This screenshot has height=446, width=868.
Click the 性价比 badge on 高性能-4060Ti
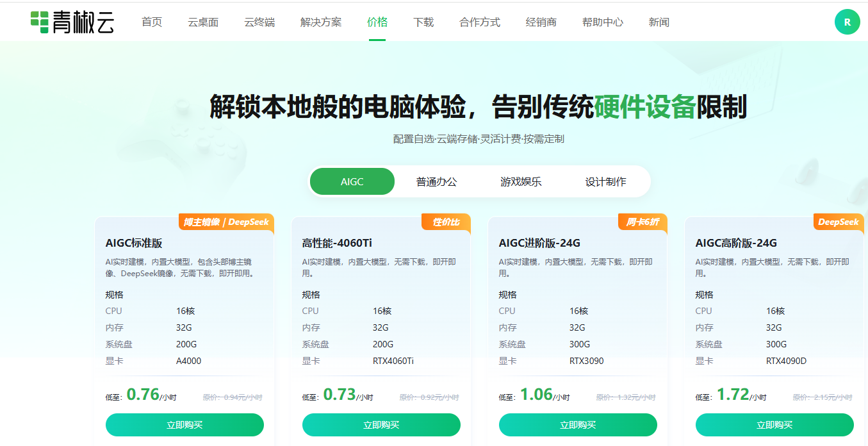coord(446,222)
